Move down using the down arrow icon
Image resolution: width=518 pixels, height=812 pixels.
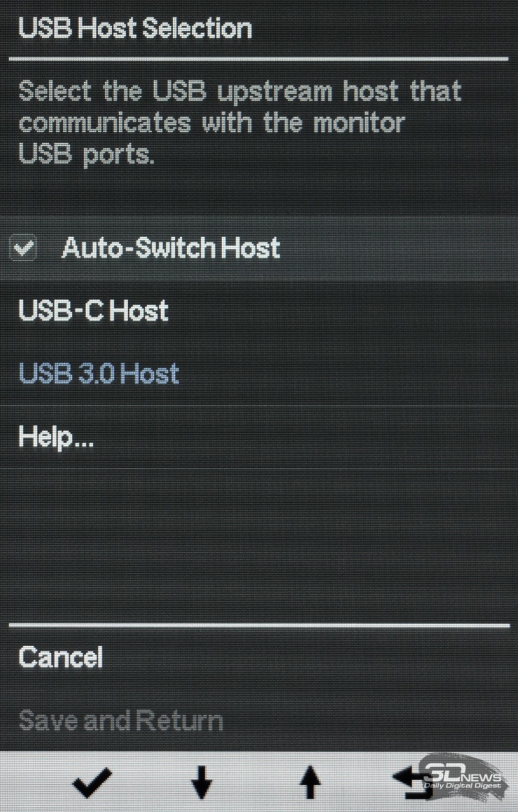pyautogui.click(x=201, y=784)
